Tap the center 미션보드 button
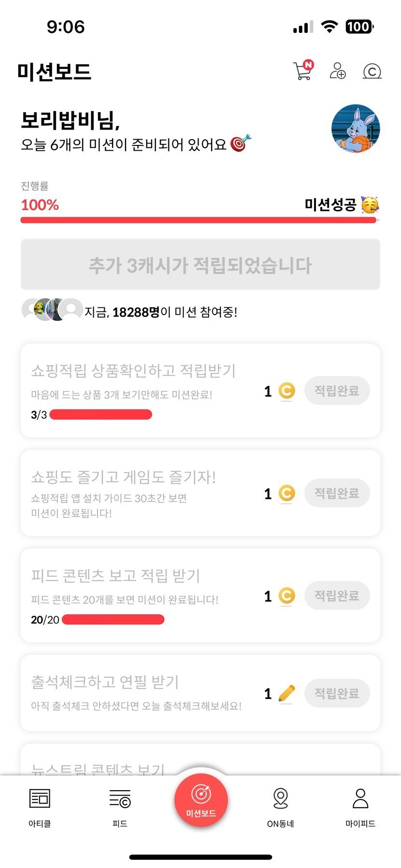Screen dimensions: 401x868 point(201,800)
